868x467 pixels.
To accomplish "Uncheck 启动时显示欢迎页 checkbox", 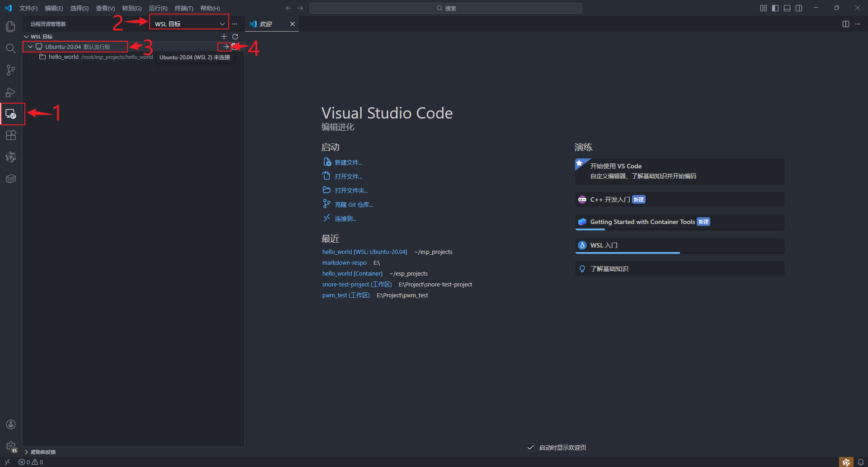I will point(531,448).
